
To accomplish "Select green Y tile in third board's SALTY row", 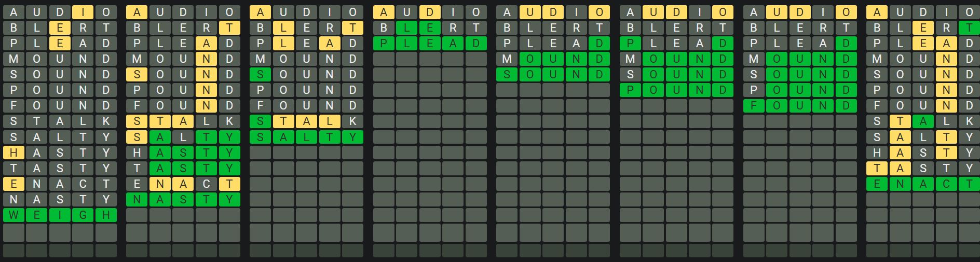I will (x=353, y=137).
